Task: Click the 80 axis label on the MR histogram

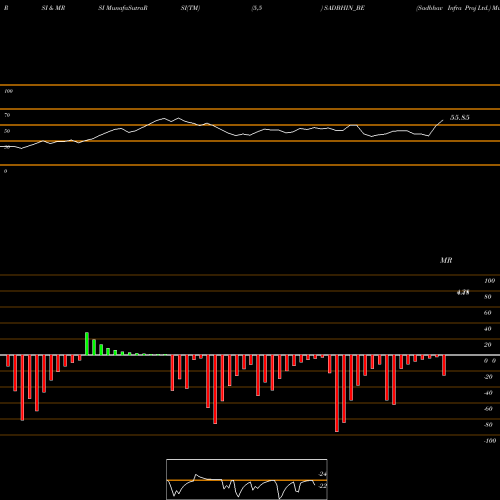Action: point(488,297)
